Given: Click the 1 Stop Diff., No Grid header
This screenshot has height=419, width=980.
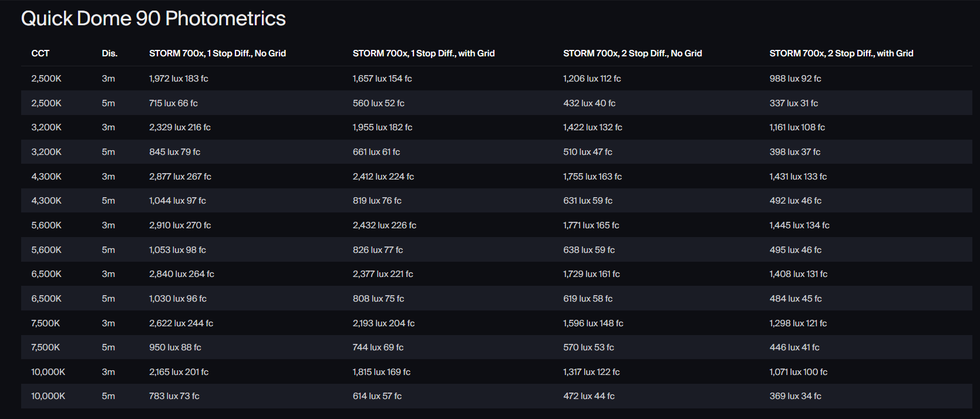Looking at the screenshot, I should pyautogui.click(x=217, y=53).
